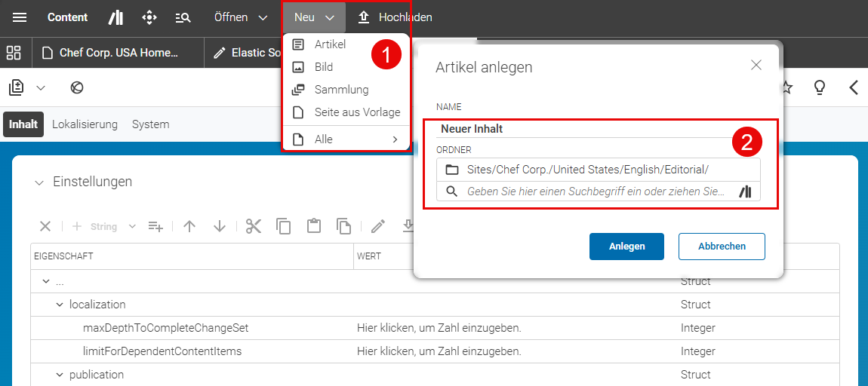This screenshot has width=868, height=386.
Task: Click the duplicate pages icon beside paste
Action: [343, 226]
